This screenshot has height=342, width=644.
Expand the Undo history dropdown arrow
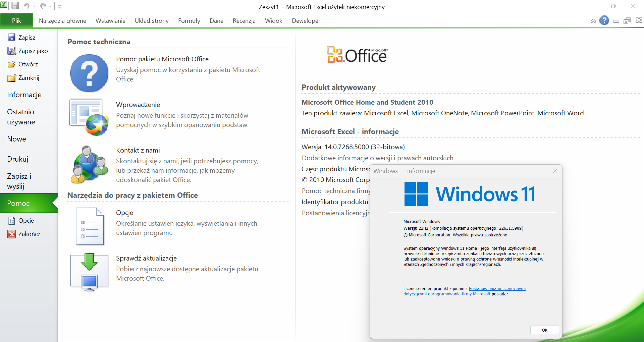coord(34,6)
